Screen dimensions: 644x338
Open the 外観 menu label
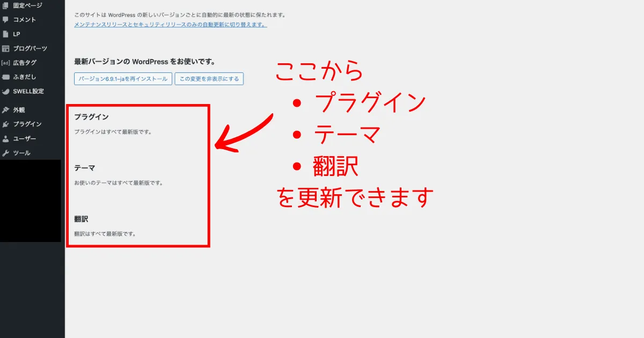pyautogui.click(x=19, y=110)
